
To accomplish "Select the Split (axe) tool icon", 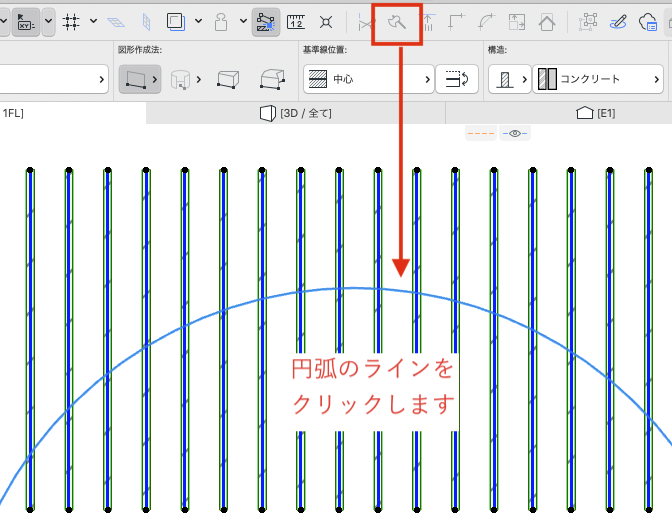I will (x=397, y=22).
